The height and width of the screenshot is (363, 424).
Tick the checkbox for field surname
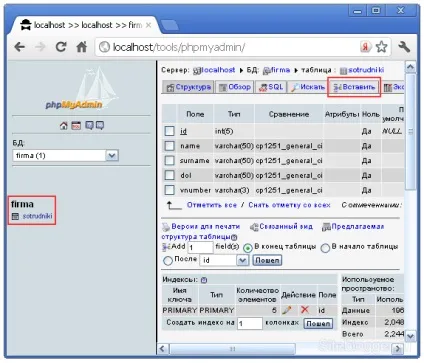pyautogui.click(x=169, y=160)
